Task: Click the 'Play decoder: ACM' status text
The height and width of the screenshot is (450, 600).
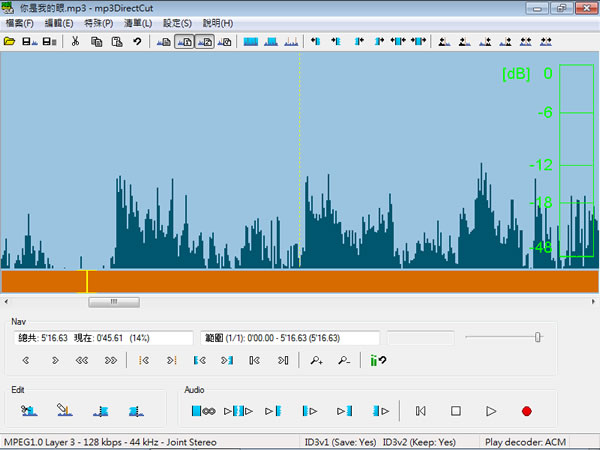Action: pos(525,442)
